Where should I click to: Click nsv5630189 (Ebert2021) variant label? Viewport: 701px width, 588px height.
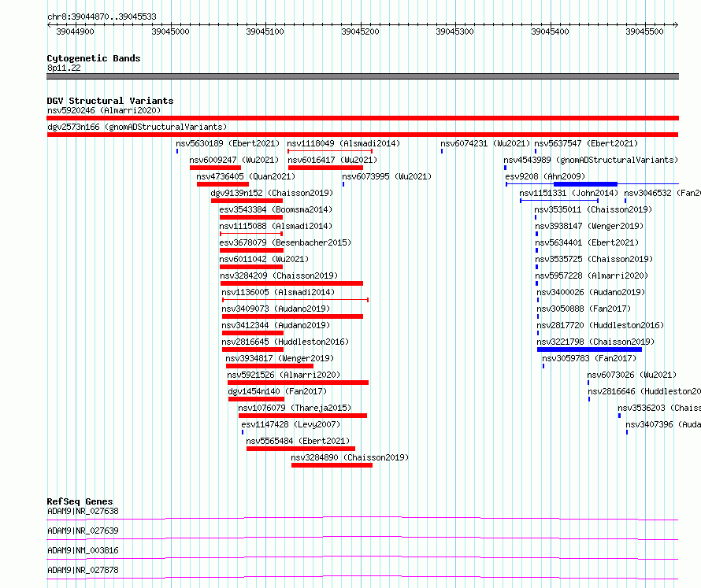(x=228, y=143)
